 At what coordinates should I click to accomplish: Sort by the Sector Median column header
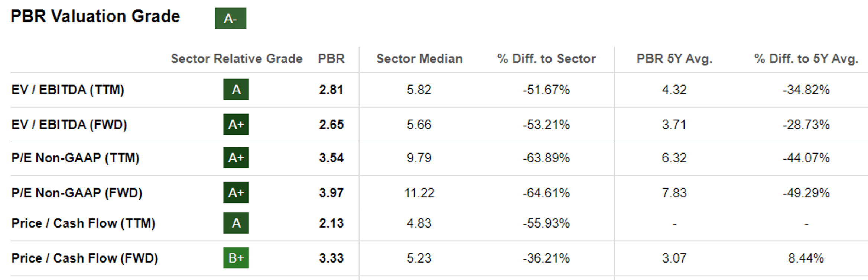coord(419,59)
